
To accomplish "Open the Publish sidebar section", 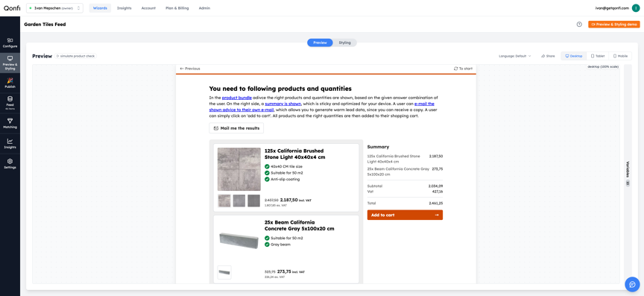I will (x=10, y=83).
